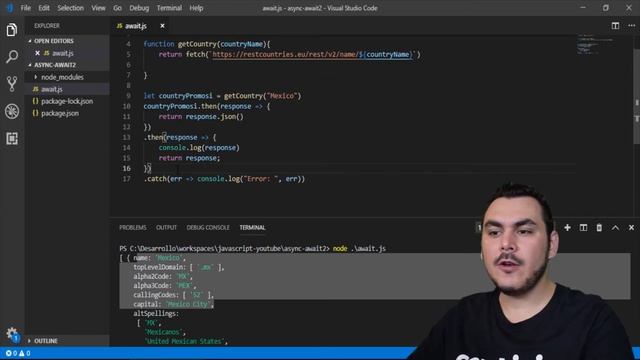Open the Debug menu
This screenshot has width=640, height=360.
139,8
